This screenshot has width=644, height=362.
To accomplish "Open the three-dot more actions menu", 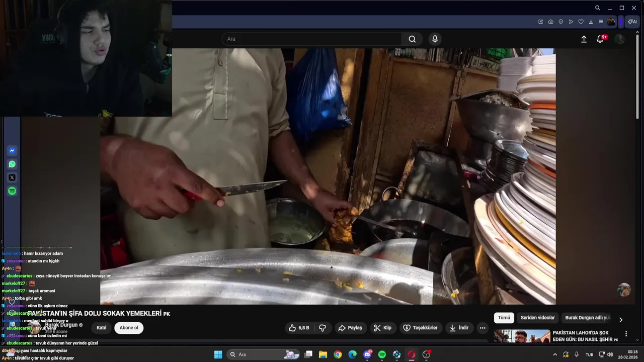I will tap(482, 328).
